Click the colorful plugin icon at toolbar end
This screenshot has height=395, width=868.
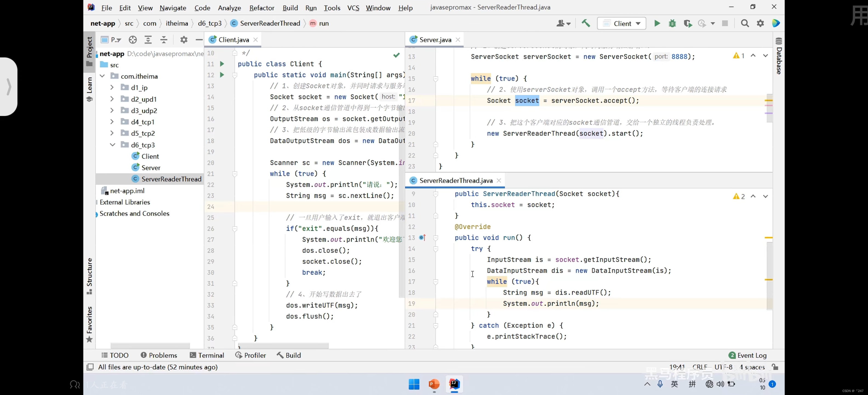click(776, 23)
